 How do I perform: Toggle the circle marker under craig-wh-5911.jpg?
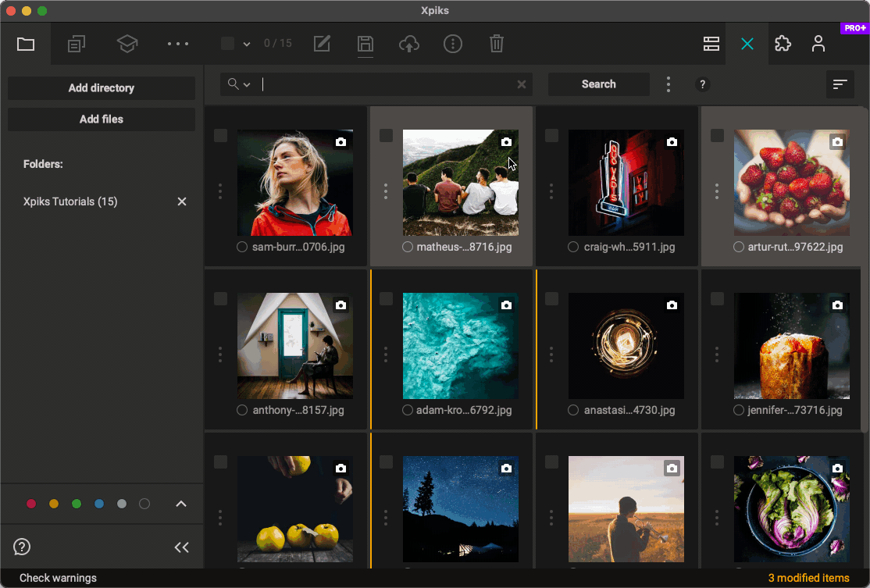(x=572, y=246)
